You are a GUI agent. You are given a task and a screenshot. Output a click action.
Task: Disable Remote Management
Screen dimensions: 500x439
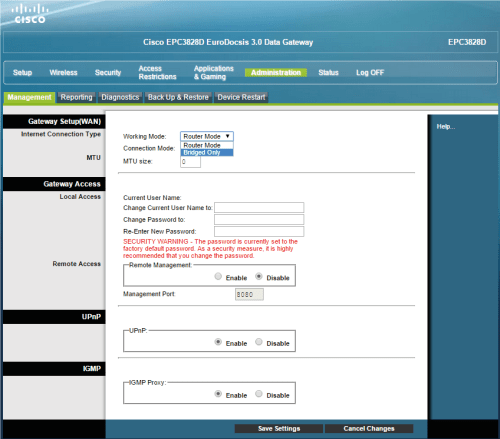point(259,276)
